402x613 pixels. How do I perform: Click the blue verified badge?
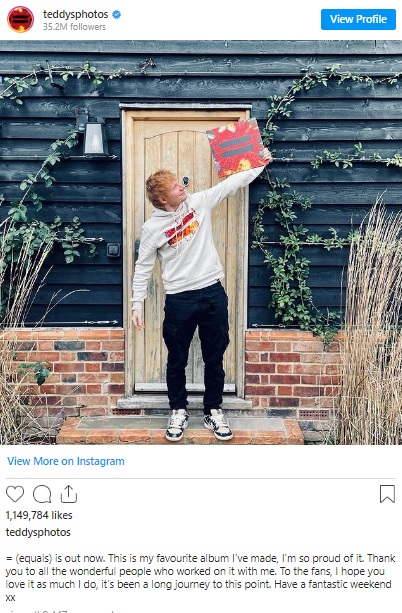click(x=117, y=14)
